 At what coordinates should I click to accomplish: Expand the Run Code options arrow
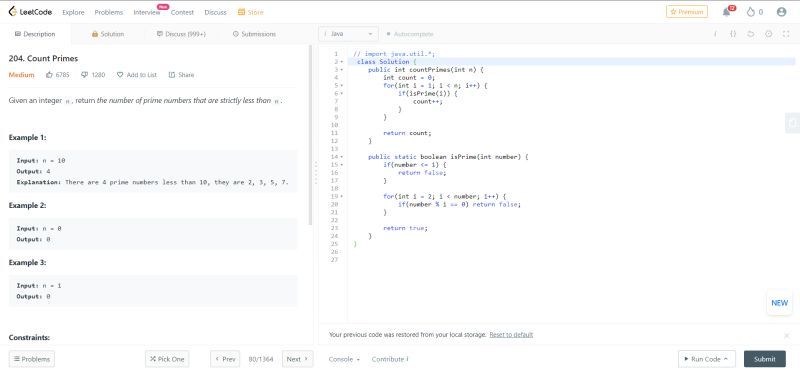pyautogui.click(x=726, y=359)
